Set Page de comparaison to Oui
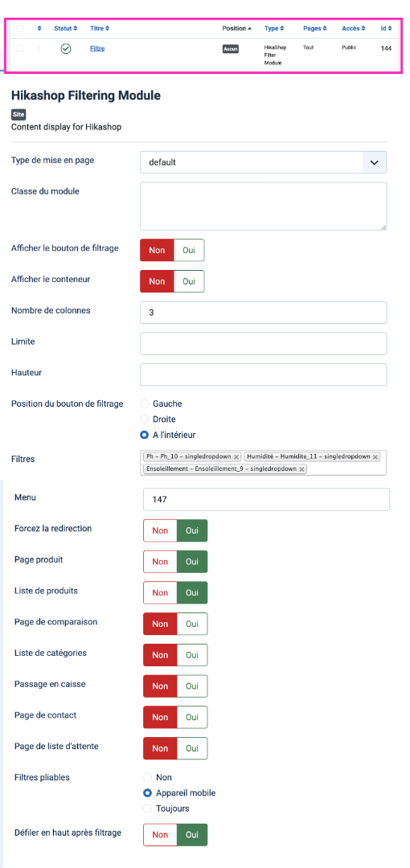410x868 pixels. pos(192,624)
